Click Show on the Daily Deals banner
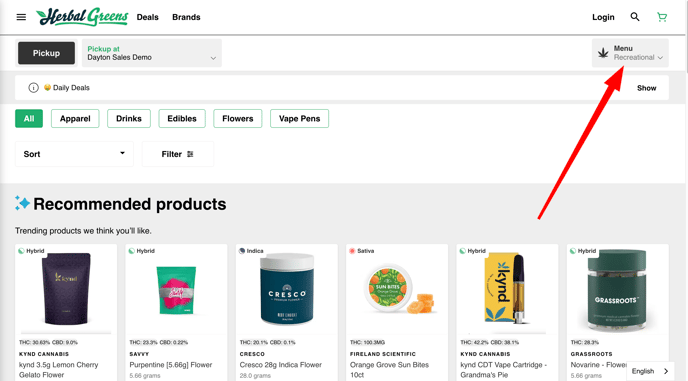The height and width of the screenshot is (381, 688). 646,88
